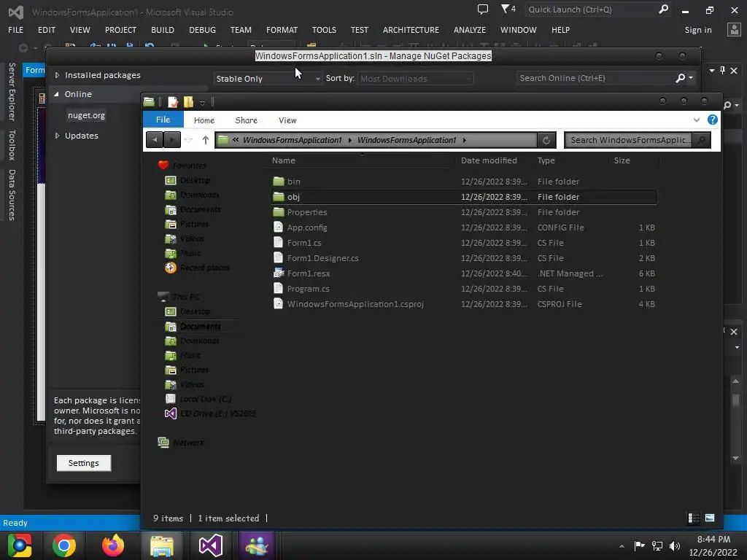
Task: Open the Data Sources side tab
Action: coord(12,195)
